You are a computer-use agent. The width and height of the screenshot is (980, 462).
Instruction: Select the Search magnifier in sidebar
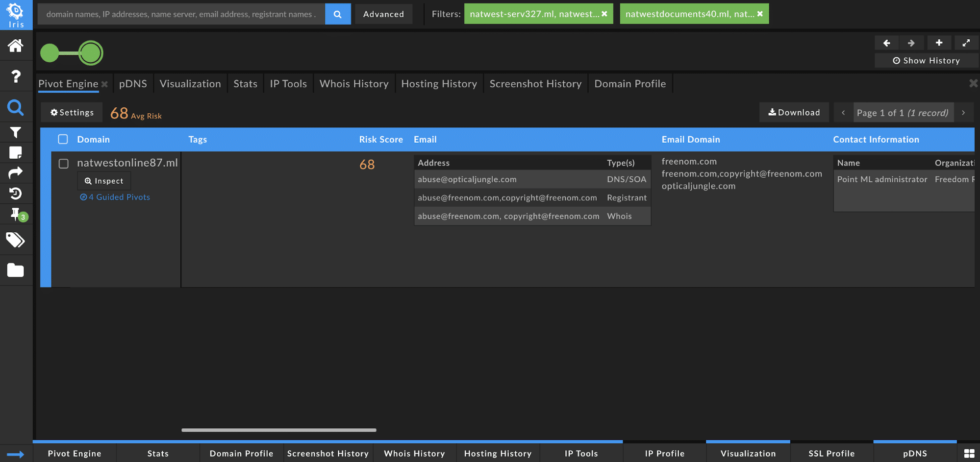tap(16, 107)
